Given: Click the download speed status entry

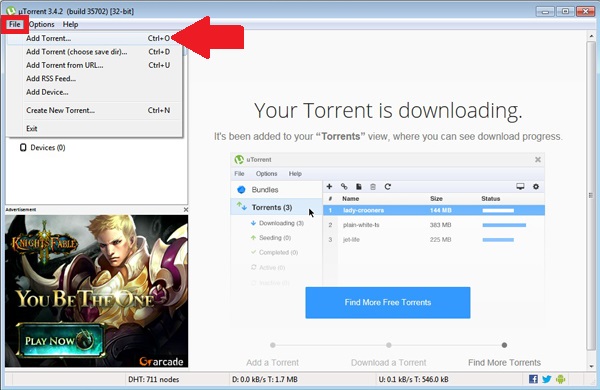Looking at the screenshot, I should click(x=264, y=379).
